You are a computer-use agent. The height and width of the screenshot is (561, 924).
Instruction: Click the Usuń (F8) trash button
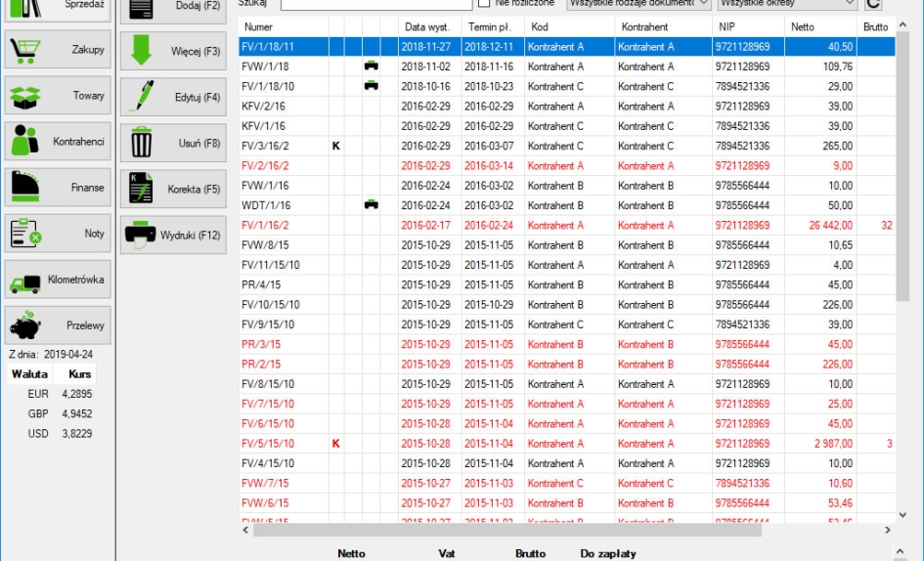click(173, 144)
